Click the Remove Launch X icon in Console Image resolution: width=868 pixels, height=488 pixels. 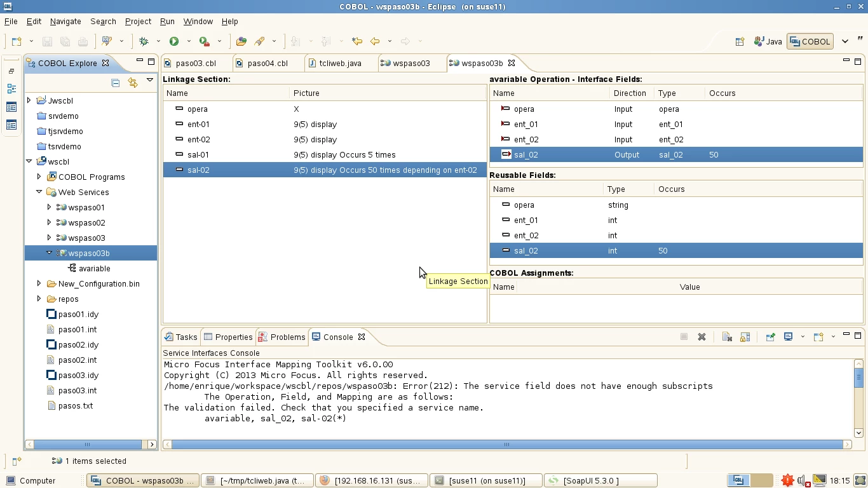pyautogui.click(x=702, y=337)
